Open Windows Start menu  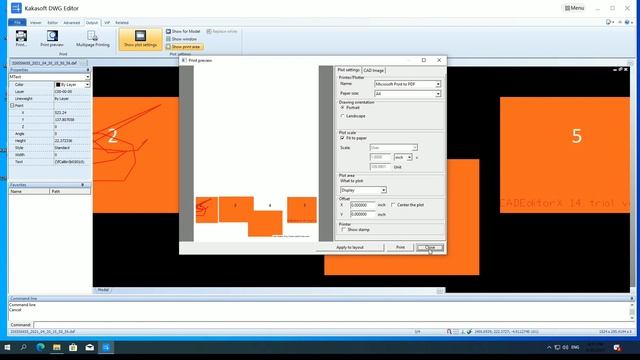tap(7, 347)
